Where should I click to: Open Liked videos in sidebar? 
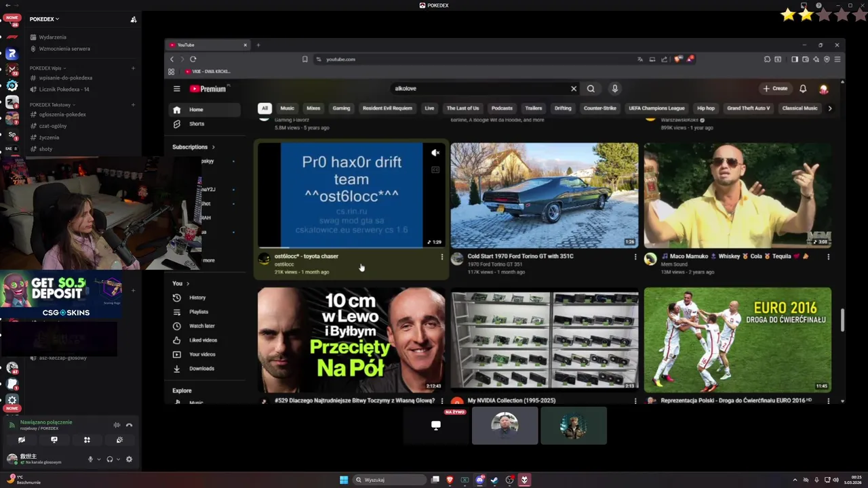[203, 340]
